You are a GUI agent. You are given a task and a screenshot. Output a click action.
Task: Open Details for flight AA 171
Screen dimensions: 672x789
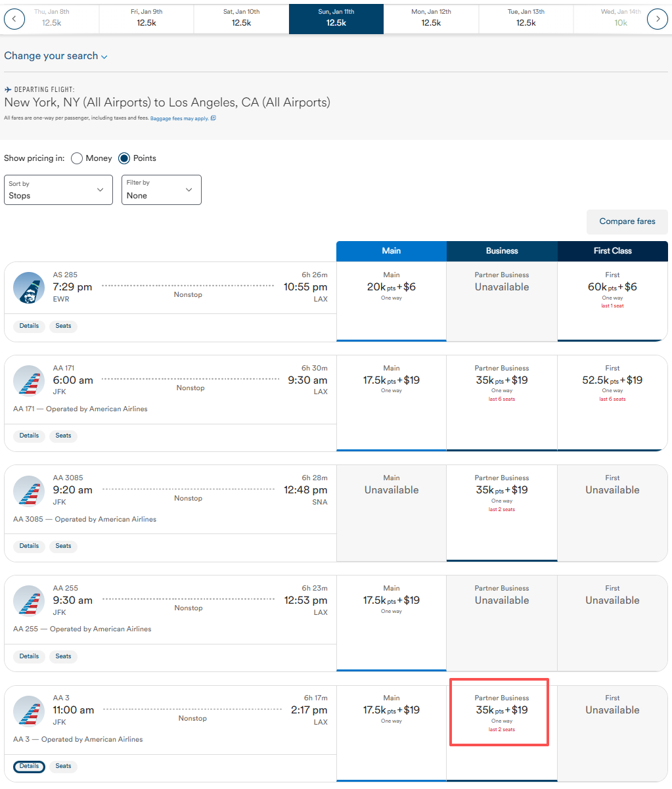pyautogui.click(x=29, y=436)
